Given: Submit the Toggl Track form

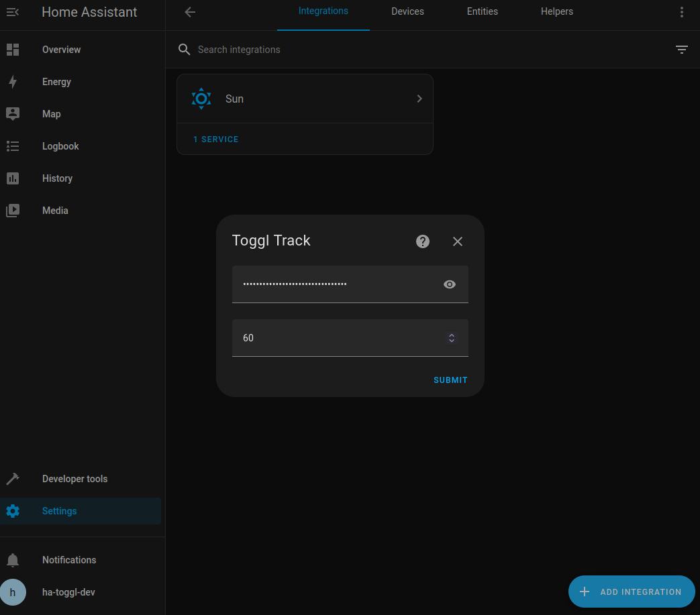Looking at the screenshot, I should coord(450,380).
